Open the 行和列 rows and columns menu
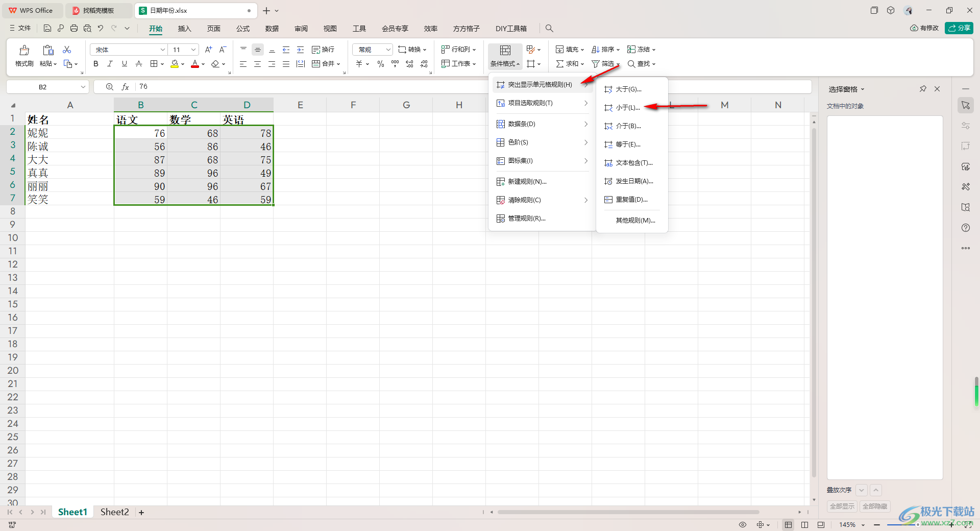The height and width of the screenshot is (531, 980). (x=458, y=50)
